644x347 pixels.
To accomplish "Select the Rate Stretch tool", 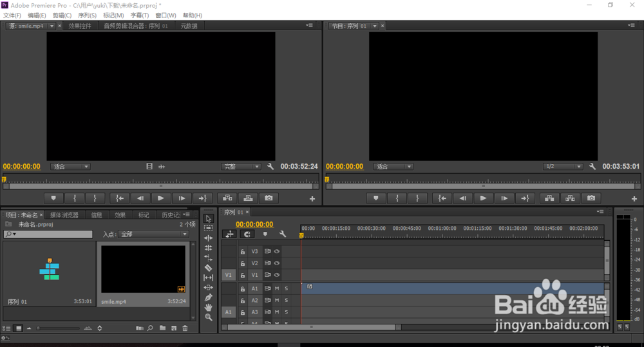I will (x=208, y=258).
